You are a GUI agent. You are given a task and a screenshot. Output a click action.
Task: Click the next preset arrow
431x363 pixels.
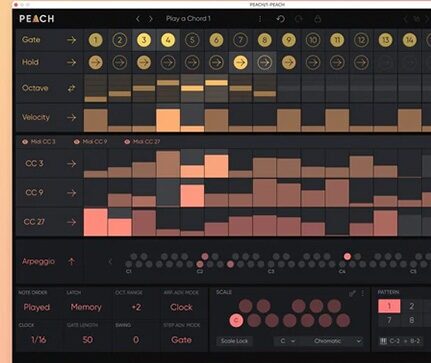point(151,19)
